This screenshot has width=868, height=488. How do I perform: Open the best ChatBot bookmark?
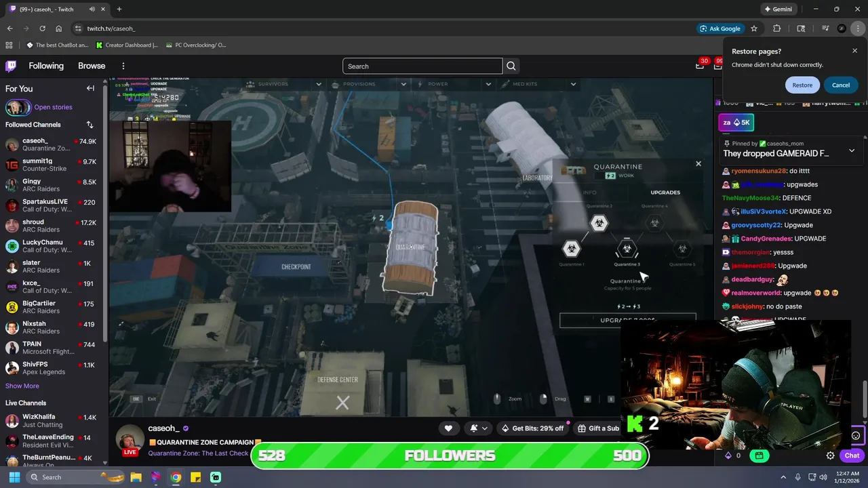58,45
